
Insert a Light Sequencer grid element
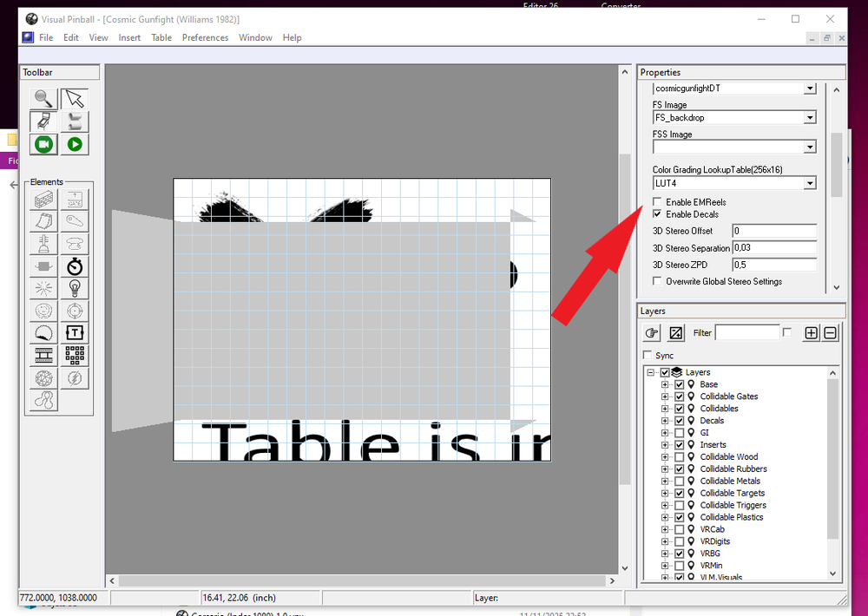click(x=75, y=356)
